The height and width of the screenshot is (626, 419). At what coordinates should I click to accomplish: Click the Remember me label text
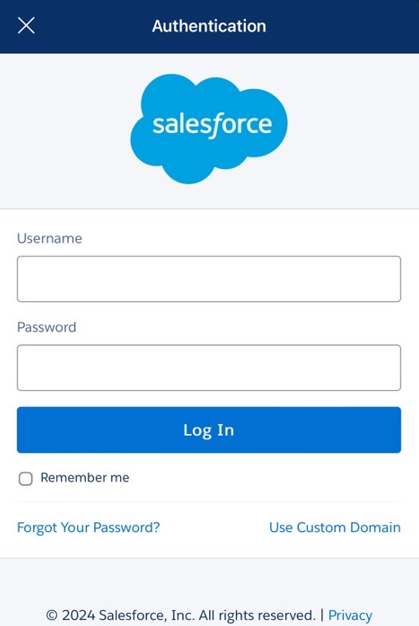coord(85,477)
